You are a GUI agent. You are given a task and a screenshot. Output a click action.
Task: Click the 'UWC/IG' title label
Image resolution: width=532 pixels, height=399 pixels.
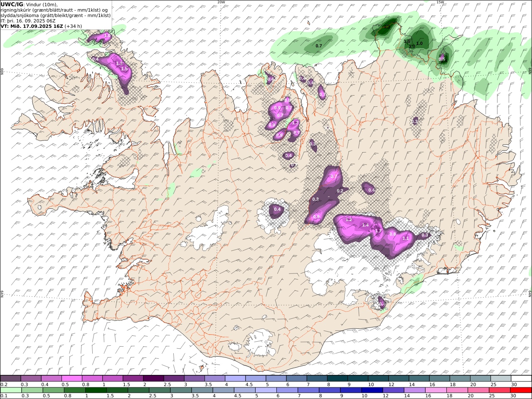point(12,4)
